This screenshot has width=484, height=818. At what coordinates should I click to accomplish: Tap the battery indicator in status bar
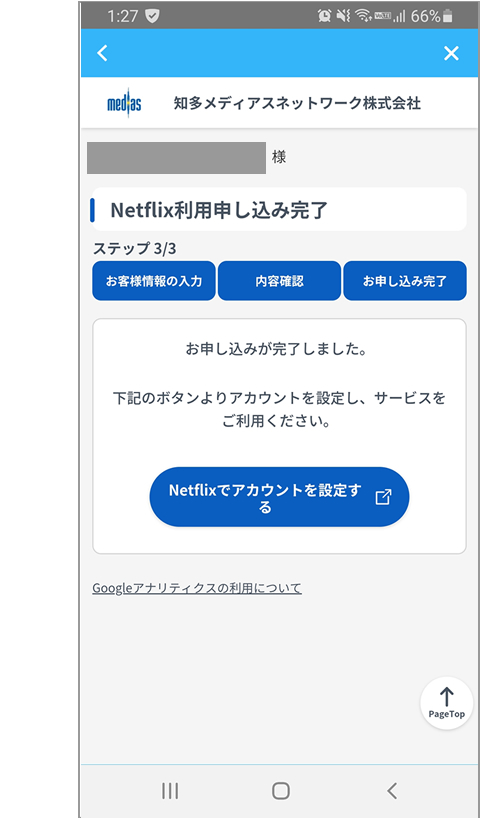point(447,17)
